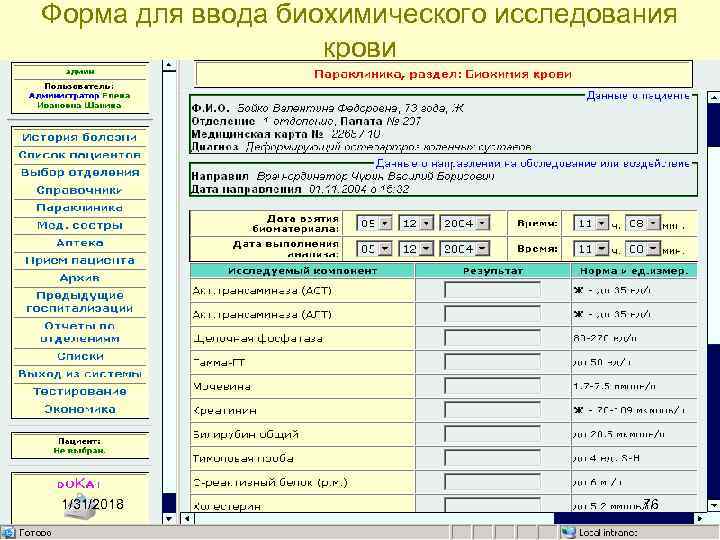The image size is (720, 540).
Task: Focus result field for Гамма-ГТ
Action: click(492, 362)
